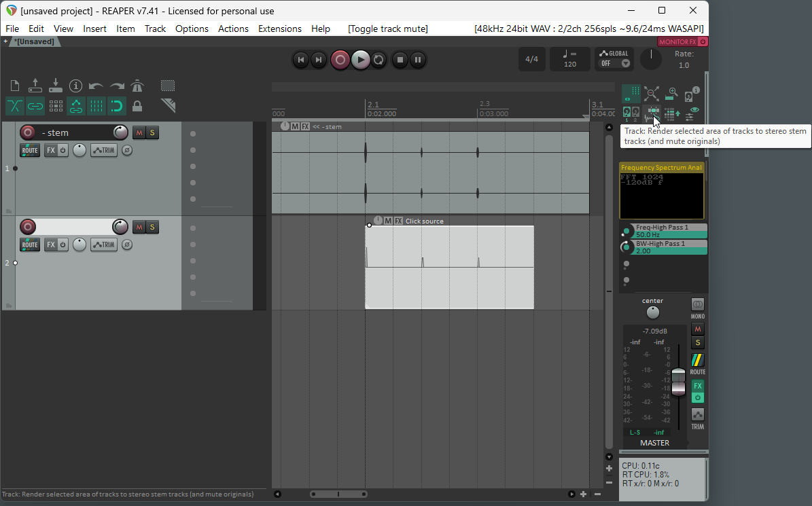Mute the stem track

[x=139, y=132]
